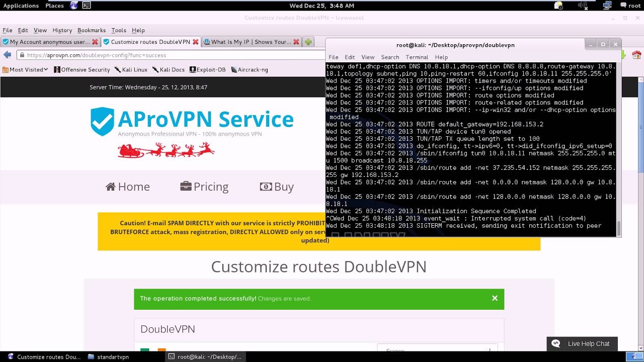Go to Pricing in site navigation
The width and height of the screenshot is (644, 362).
pos(204,187)
